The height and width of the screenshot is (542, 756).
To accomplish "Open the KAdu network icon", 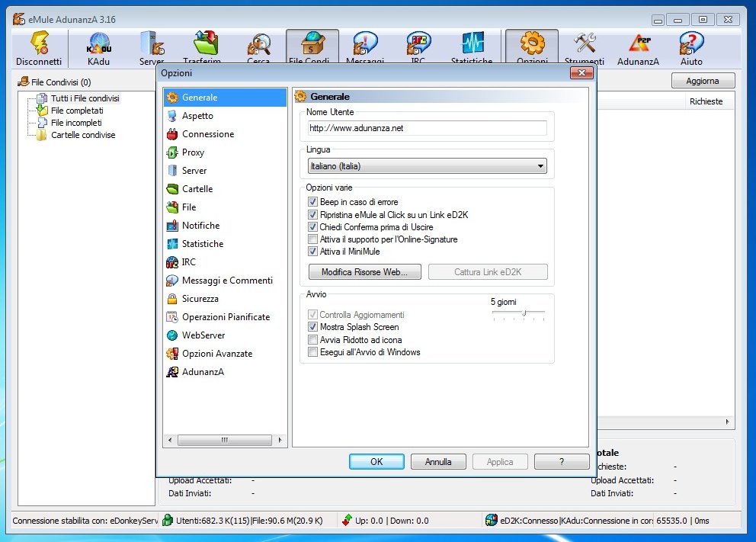I will [98, 48].
